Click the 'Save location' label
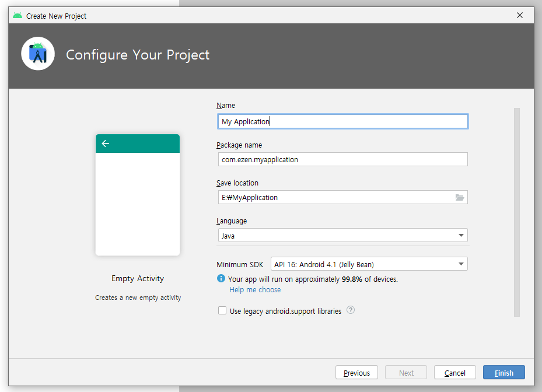The width and height of the screenshot is (542, 392). 237,183
